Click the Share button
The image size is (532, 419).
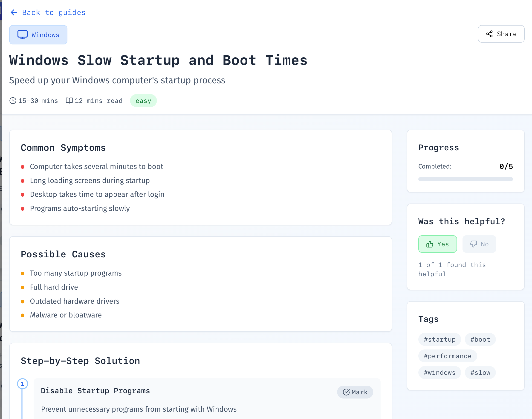[x=501, y=34]
